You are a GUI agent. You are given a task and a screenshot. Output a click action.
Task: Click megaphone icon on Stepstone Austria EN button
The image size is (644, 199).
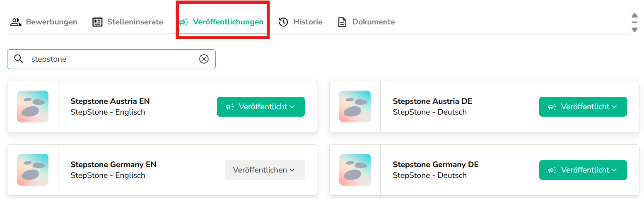pos(230,107)
